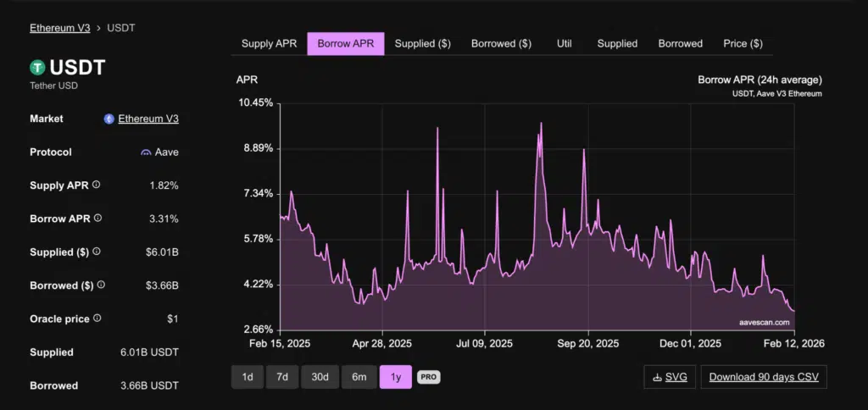The image size is (868, 410).
Task: Click the green Tether USDT logo icon
Action: [37, 67]
